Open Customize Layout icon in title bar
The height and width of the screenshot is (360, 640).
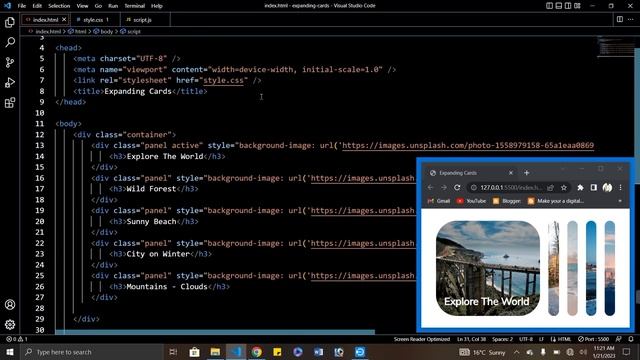pyautogui.click(x=577, y=6)
